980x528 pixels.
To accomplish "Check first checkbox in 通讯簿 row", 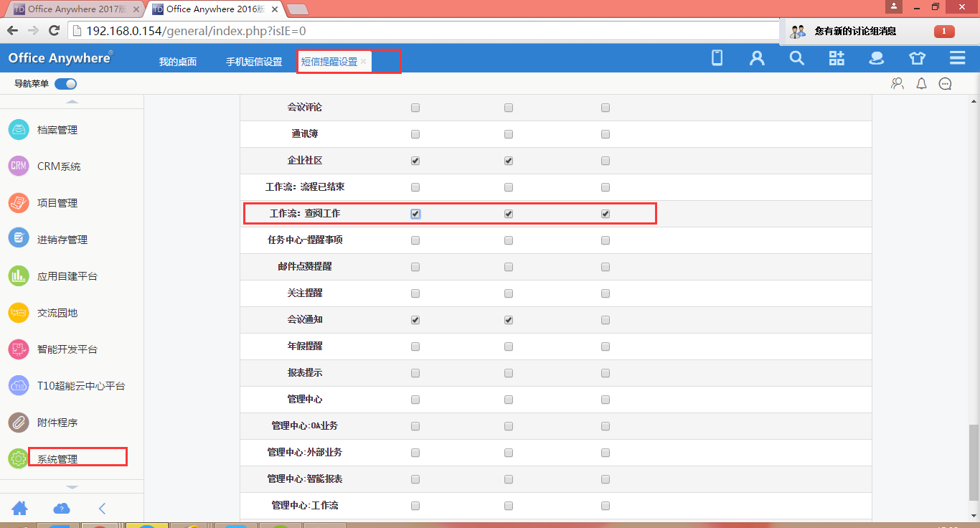I will [415, 134].
